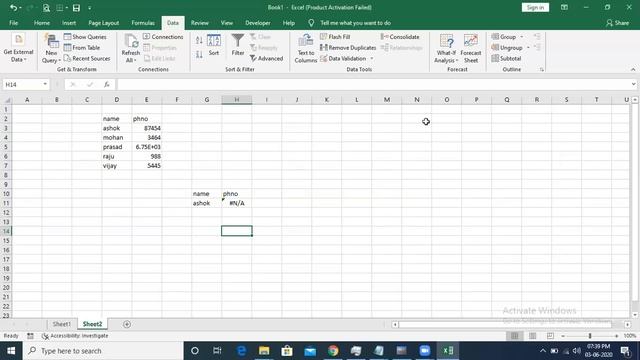Click Sign in button

click(535, 7)
